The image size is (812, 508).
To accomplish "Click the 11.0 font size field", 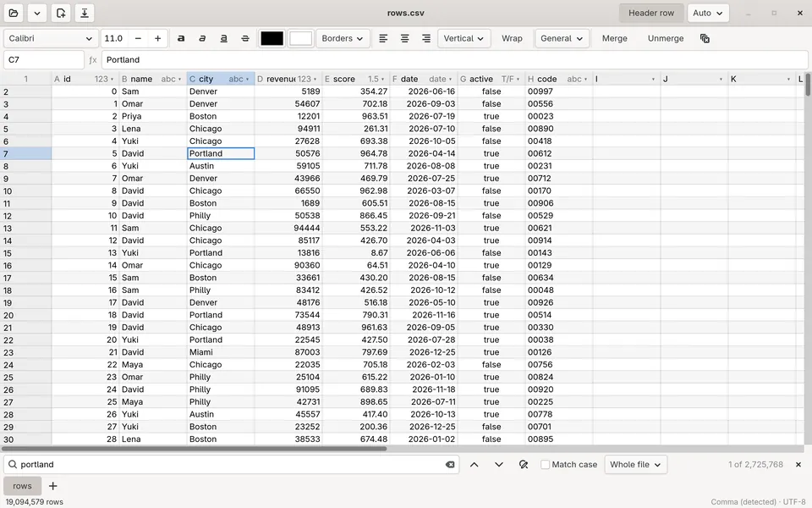I will pos(114,38).
